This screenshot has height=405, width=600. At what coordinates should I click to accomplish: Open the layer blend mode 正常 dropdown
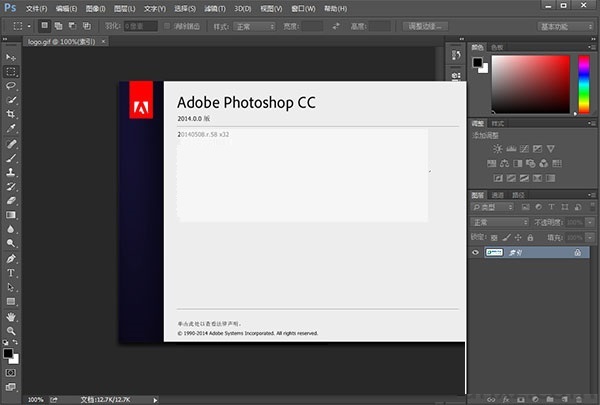click(499, 222)
